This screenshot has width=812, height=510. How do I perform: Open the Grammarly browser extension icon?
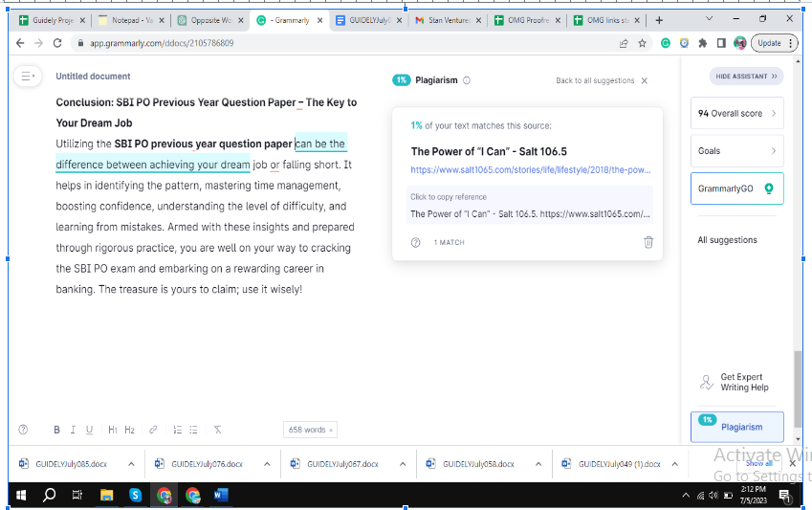666,43
